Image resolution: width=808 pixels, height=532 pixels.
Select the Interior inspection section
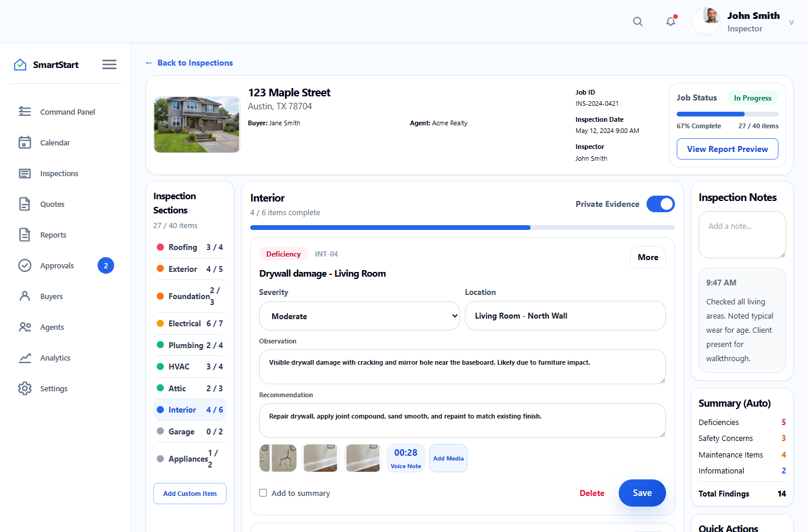[x=190, y=410]
